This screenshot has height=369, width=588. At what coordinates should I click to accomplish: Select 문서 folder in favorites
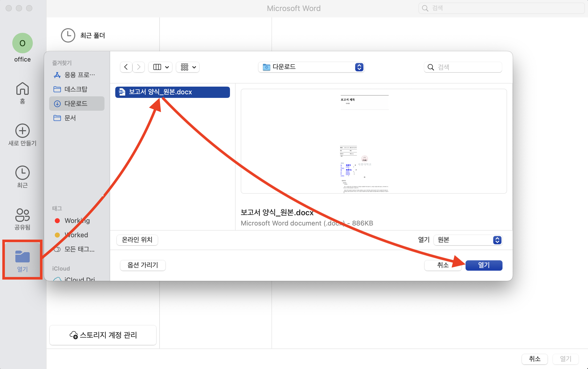77,118
